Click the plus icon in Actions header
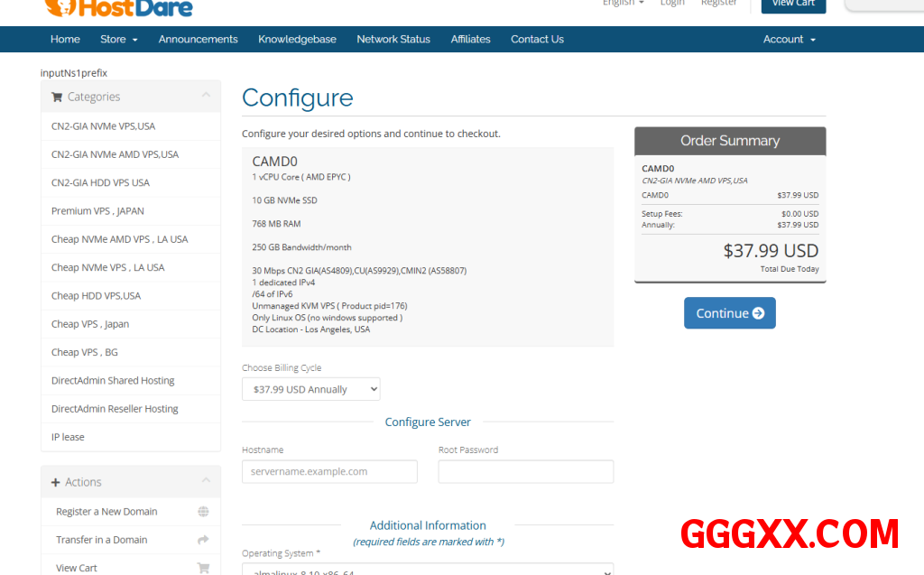The height and width of the screenshot is (575, 924). (56, 483)
